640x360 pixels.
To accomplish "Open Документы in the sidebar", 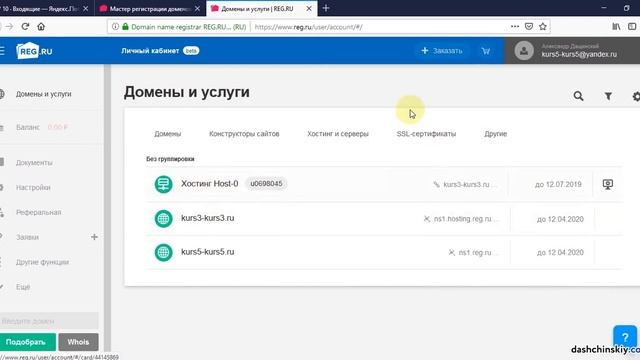I will (34, 162).
